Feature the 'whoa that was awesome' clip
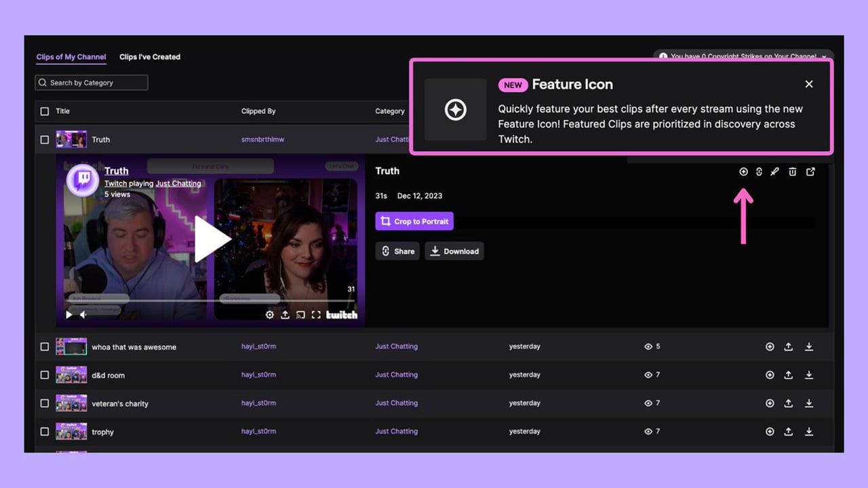The image size is (868, 488). click(770, 347)
